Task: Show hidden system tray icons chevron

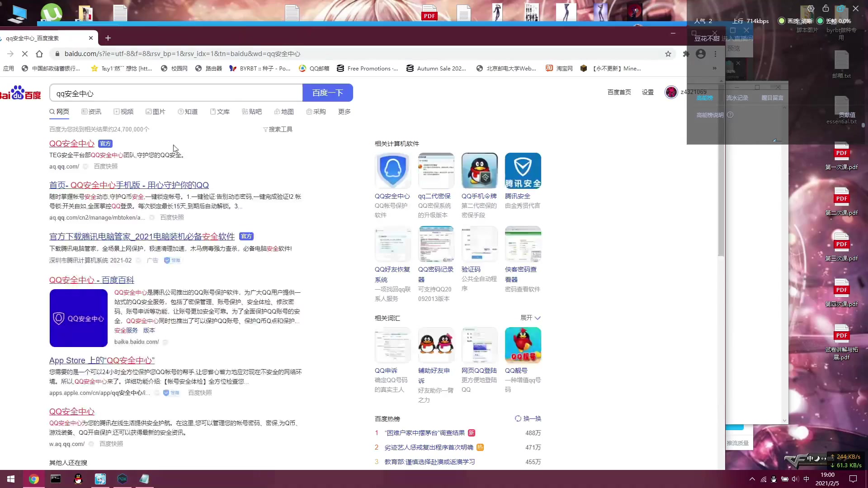Action: point(752,479)
